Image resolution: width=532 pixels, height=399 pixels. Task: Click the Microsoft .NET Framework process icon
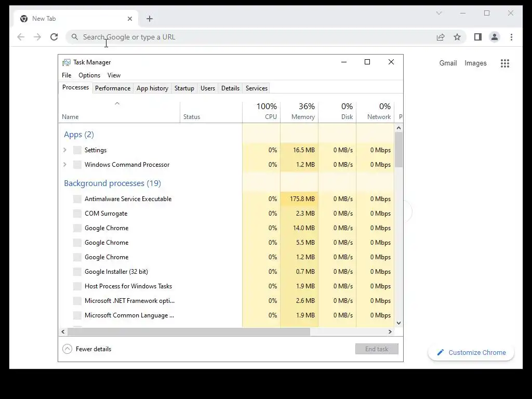click(77, 301)
